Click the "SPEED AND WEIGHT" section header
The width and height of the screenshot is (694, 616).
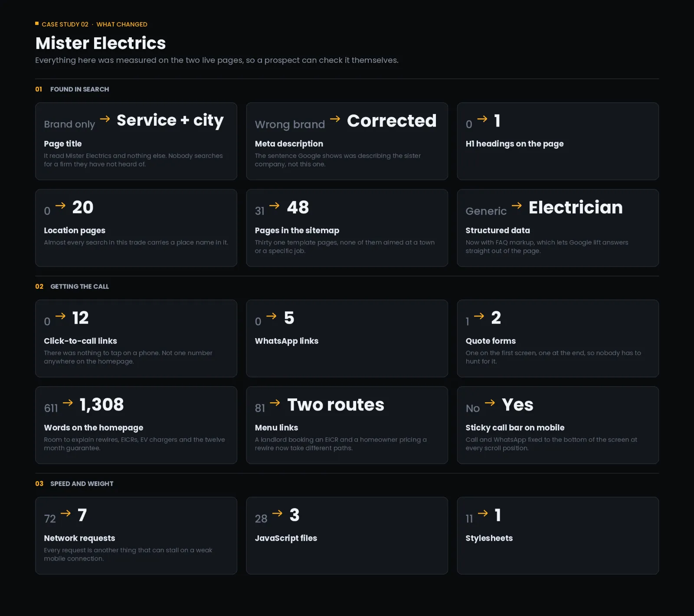pyautogui.click(x=82, y=484)
